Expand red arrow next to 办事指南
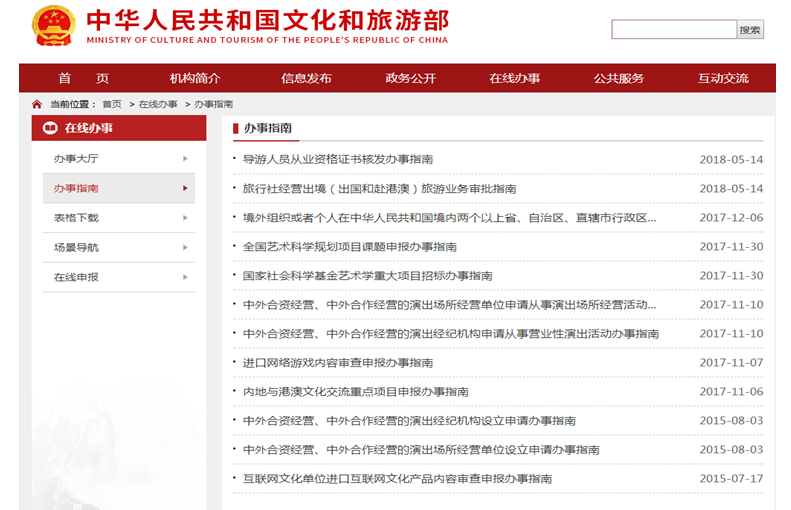This screenshot has height=510, width=791. pyautogui.click(x=185, y=188)
